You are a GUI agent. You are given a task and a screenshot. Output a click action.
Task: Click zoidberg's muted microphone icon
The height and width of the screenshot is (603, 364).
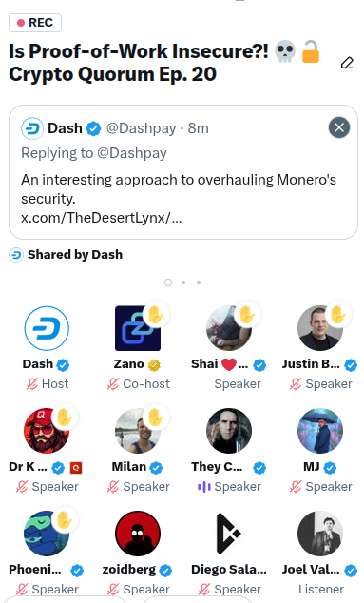pos(113,589)
